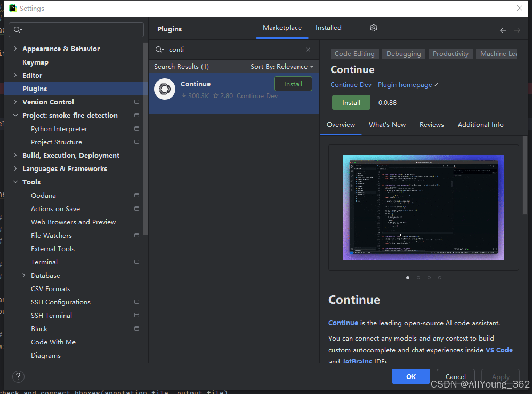Open the Overview tab

(x=341, y=125)
